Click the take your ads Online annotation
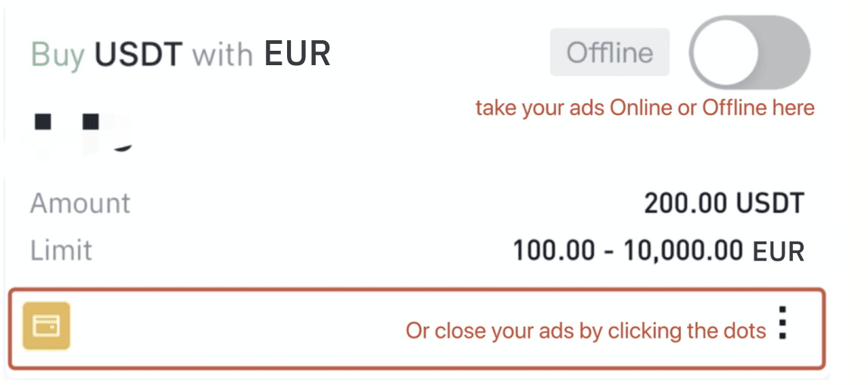Screen dimensions: 868x385 coord(645,108)
